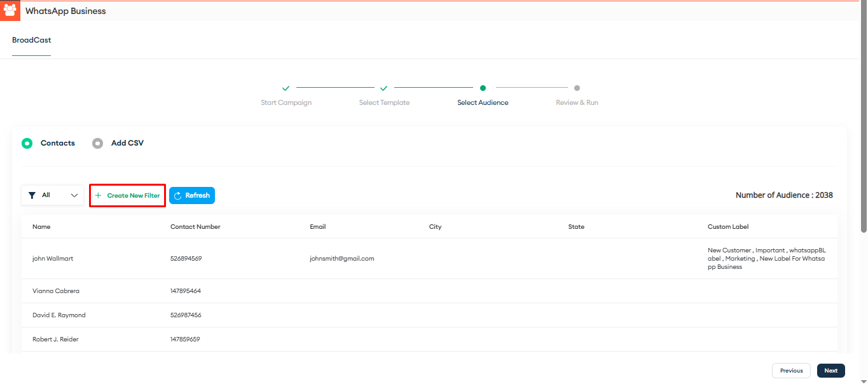Select the Contacts radio button

pos(27,143)
